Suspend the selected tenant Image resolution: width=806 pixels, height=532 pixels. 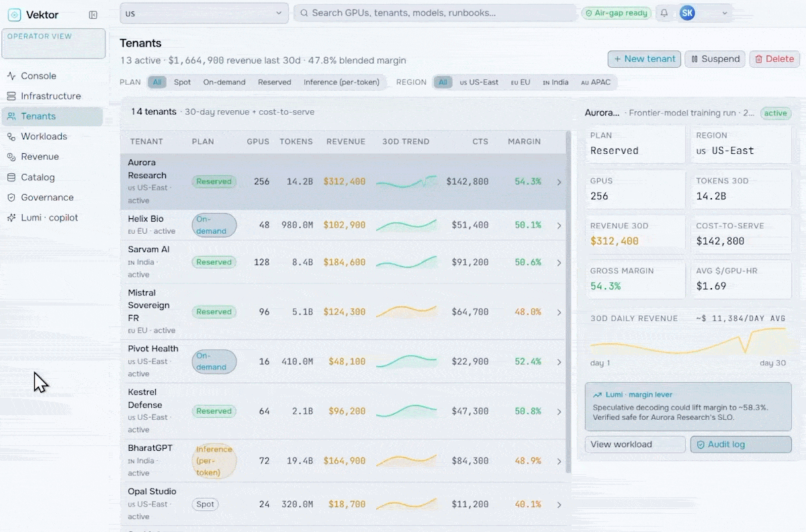point(715,59)
